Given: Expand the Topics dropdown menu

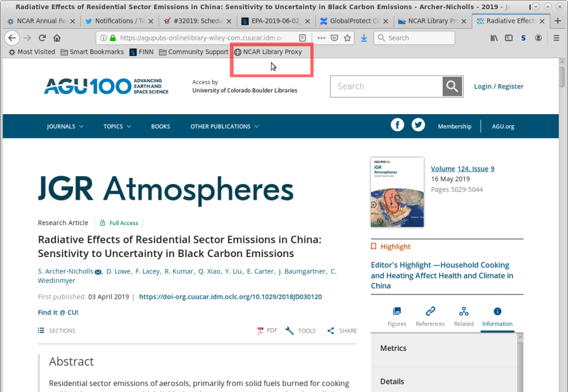Looking at the screenshot, I should (117, 126).
